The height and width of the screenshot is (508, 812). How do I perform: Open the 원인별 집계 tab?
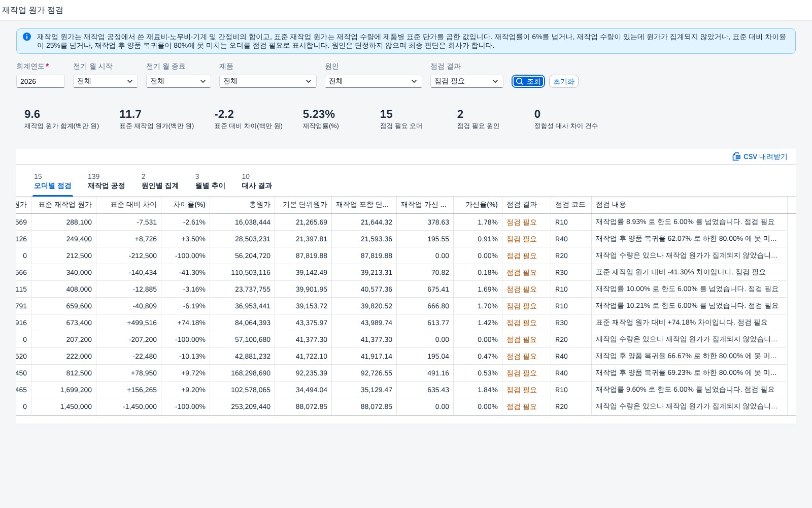pyautogui.click(x=160, y=181)
